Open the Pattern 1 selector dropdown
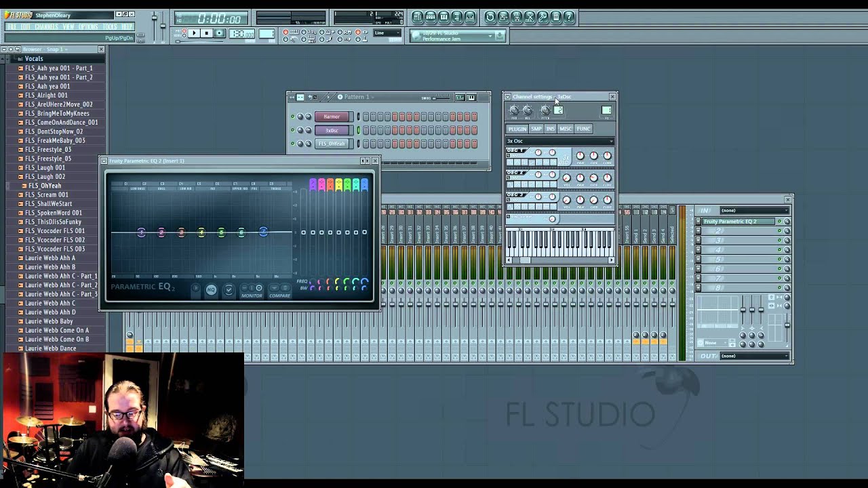The height and width of the screenshot is (488, 868). point(357,97)
